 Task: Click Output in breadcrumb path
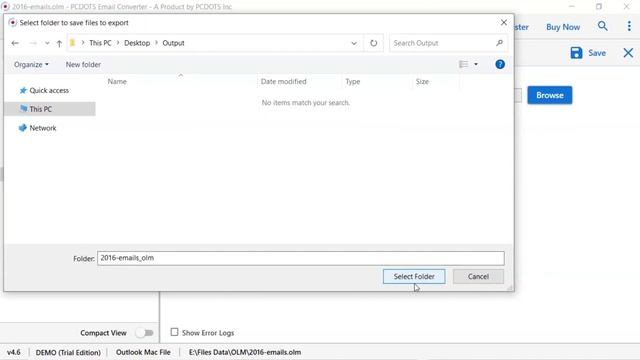pyautogui.click(x=173, y=43)
